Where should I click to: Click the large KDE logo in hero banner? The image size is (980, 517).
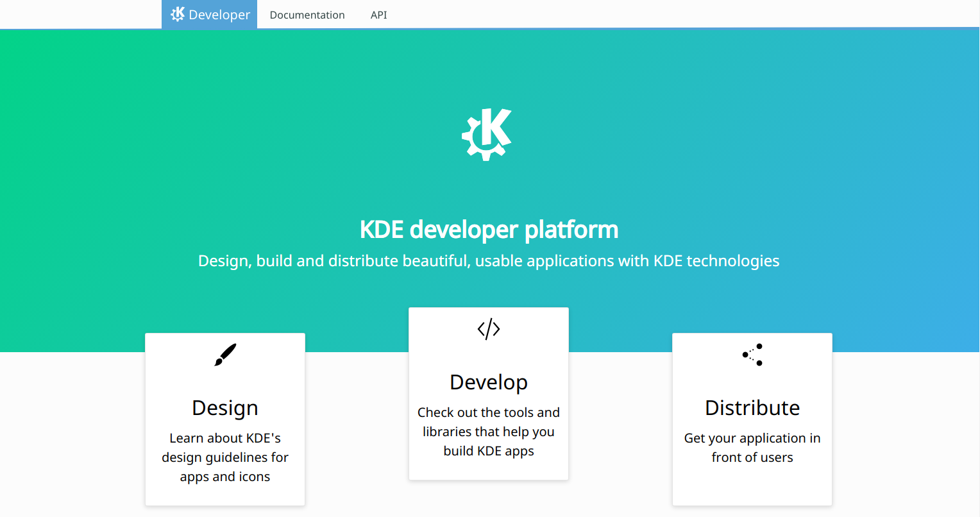coord(487,135)
